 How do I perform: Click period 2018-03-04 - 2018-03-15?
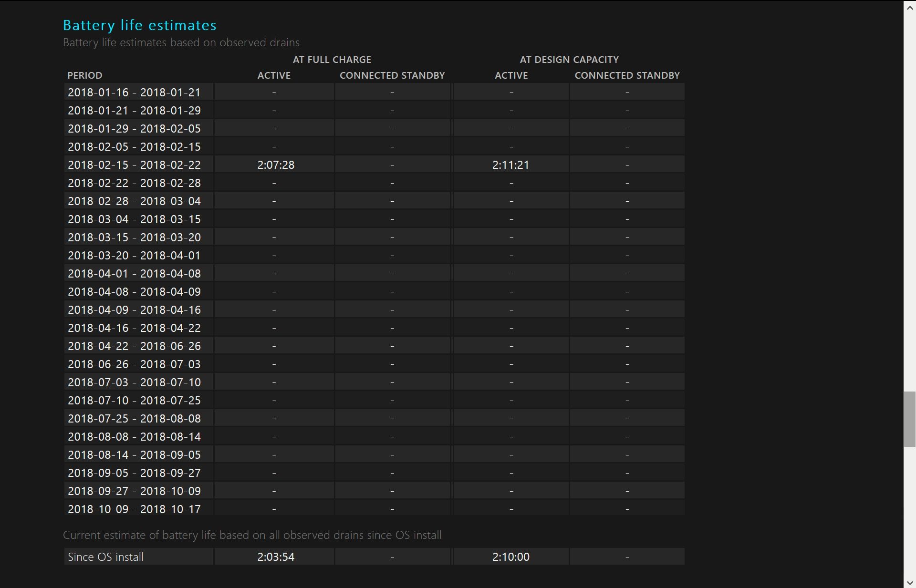pyautogui.click(x=134, y=219)
